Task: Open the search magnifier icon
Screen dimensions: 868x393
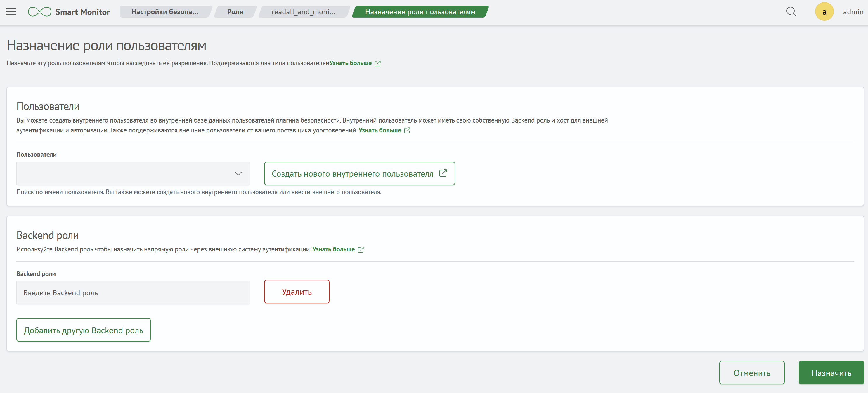Action: click(791, 12)
